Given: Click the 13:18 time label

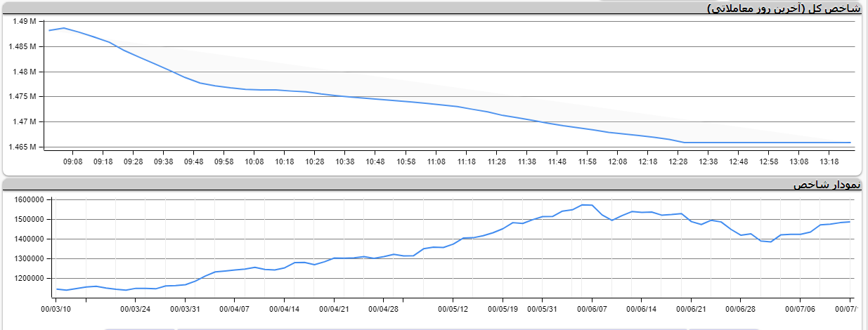Looking at the screenshot, I should 829,162.
